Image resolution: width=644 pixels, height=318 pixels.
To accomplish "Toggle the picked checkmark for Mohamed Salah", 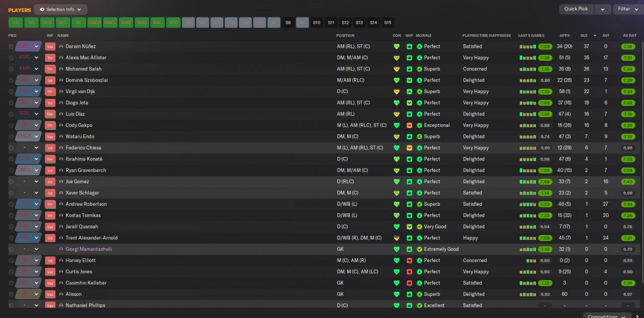I will pyautogui.click(x=11, y=69).
